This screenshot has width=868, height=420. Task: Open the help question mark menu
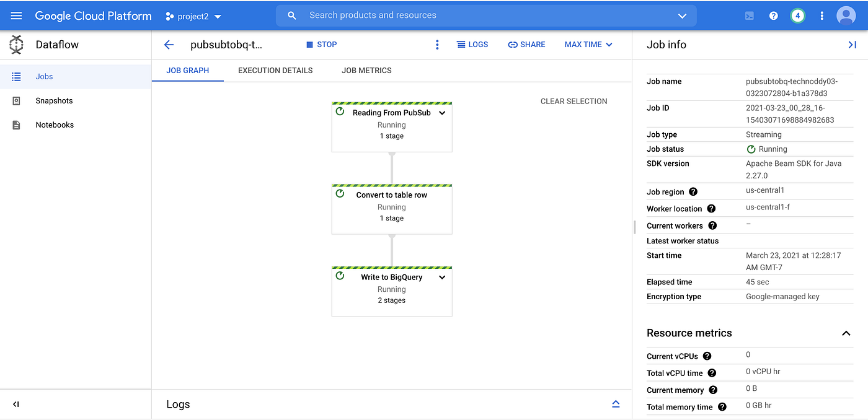[774, 15]
